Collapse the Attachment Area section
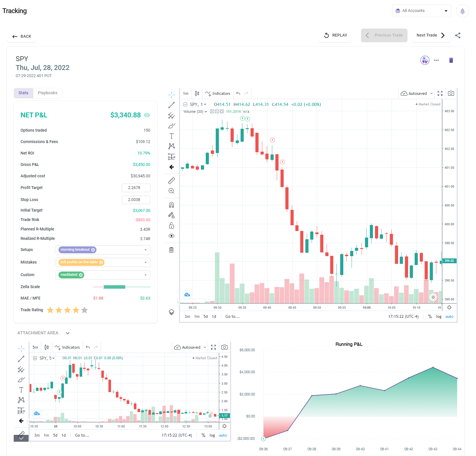 pos(68,333)
